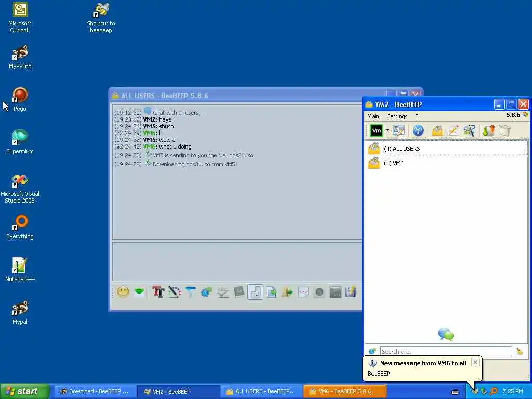This screenshot has height=399, width=532.
Task: Click the blue gear settings icon in chat toolbar
Action: click(x=206, y=292)
